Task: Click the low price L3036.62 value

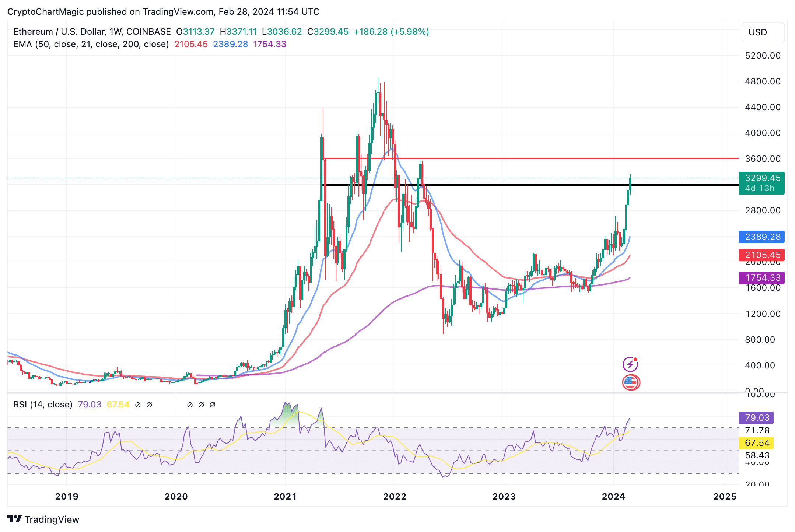Action: tap(282, 32)
